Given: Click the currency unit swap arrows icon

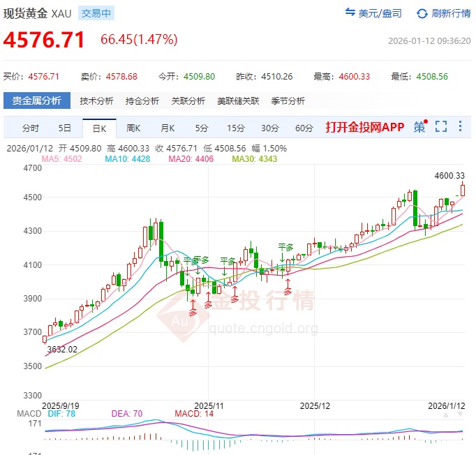Looking at the screenshot, I should pyautogui.click(x=351, y=13).
